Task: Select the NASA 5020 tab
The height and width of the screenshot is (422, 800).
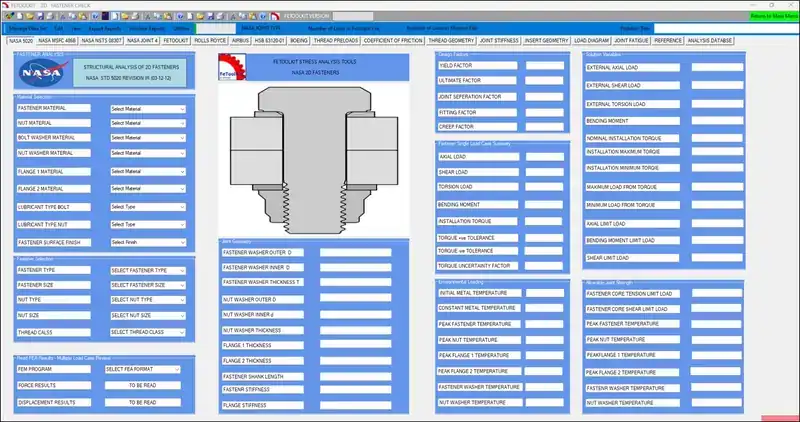Action: (21, 40)
